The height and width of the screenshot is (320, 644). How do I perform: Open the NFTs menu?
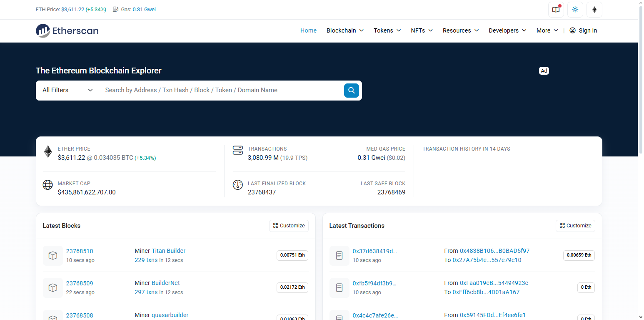(422, 30)
